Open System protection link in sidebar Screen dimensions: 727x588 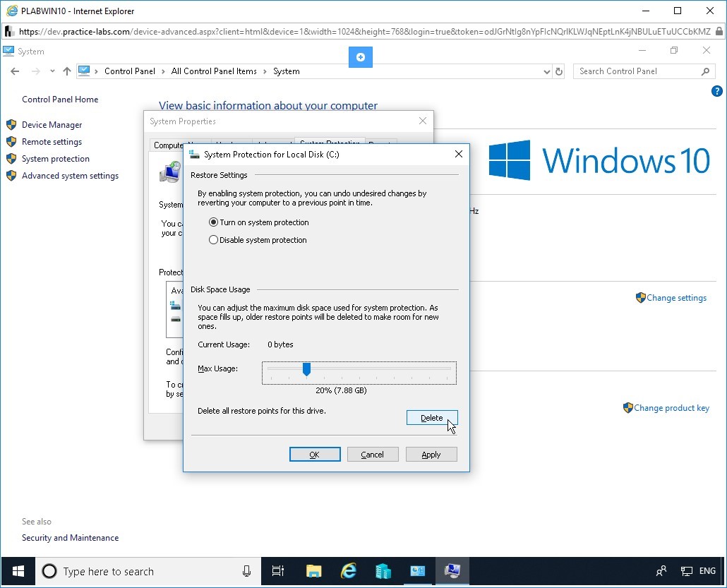click(x=56, y=159)
